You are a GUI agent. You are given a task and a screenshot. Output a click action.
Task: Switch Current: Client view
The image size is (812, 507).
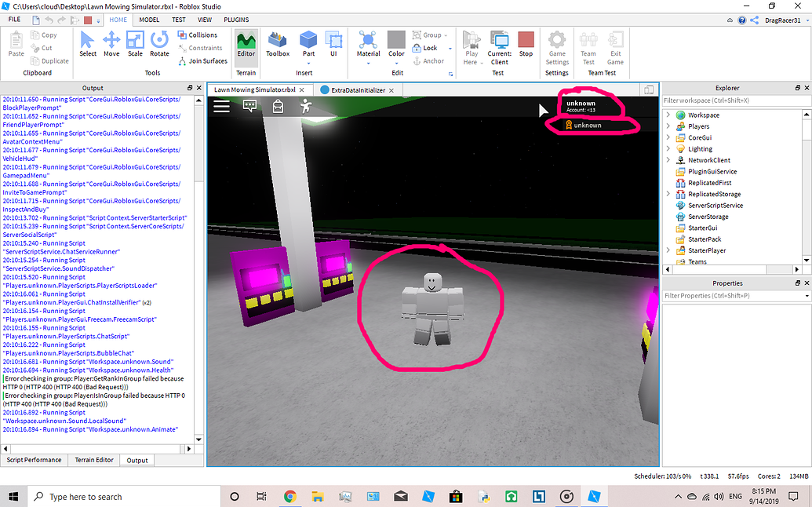pyautogui.click(x=499, y=48)
